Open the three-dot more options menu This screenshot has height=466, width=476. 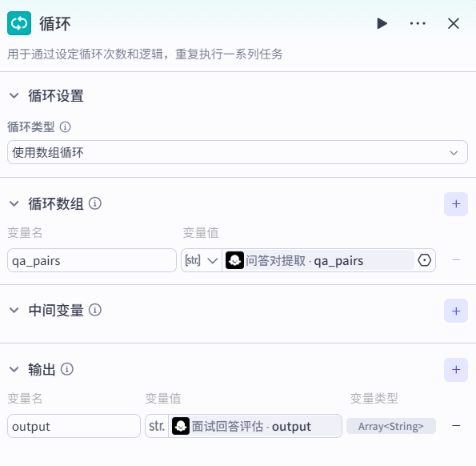pos(418,23)
